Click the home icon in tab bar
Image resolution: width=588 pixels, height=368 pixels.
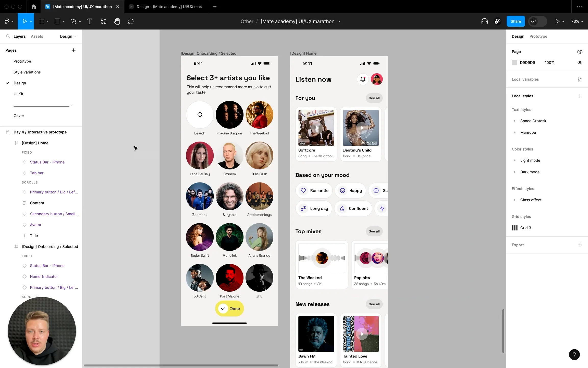click(34, 7)
